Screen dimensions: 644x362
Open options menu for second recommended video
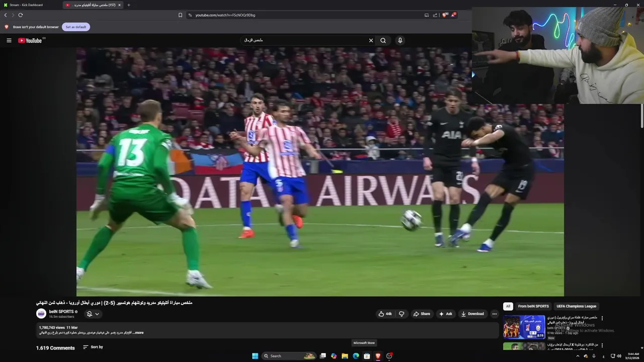click(602, 345)
